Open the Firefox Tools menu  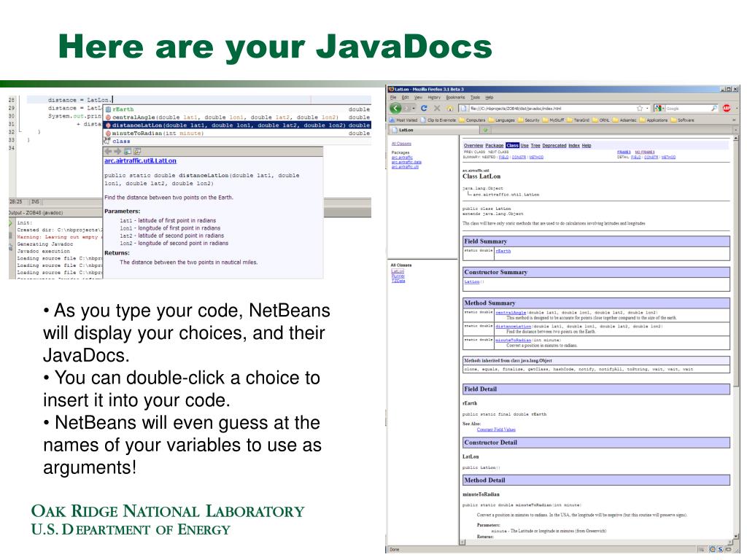pos(475,97)
